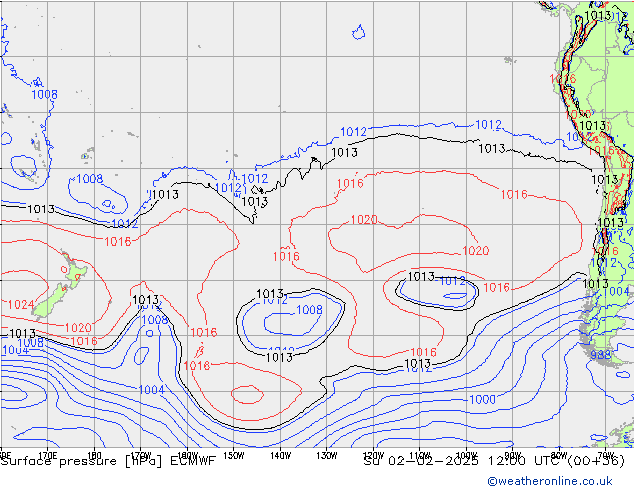The width and height of the screenshot is (634, 490).
Task: Click the 1020 label south of New Zealand
Action: (x=78, y=328)
